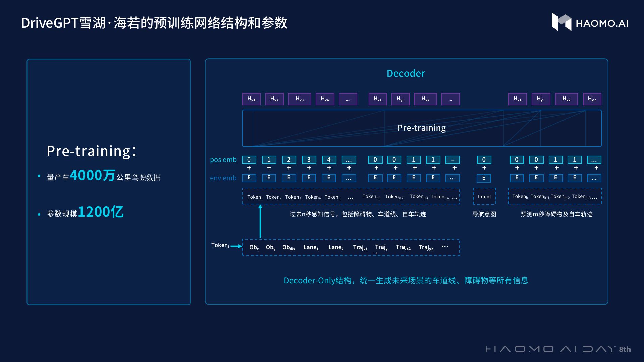Image resolution: width=644 pixels, height=362 pixels.
Task: Switch to the Decoder section header
Action: click(x=406, y=73)
